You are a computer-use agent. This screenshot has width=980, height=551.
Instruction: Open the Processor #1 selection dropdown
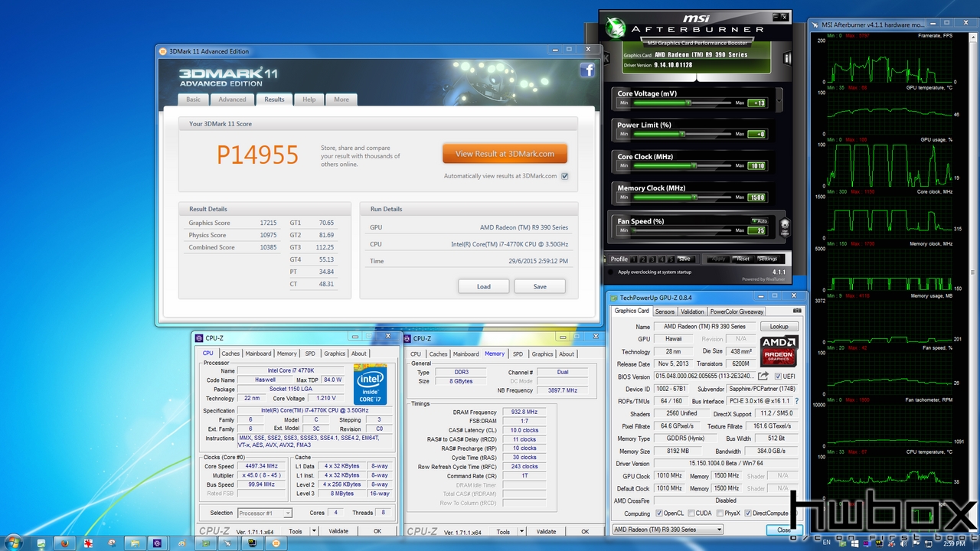(265, 513)
